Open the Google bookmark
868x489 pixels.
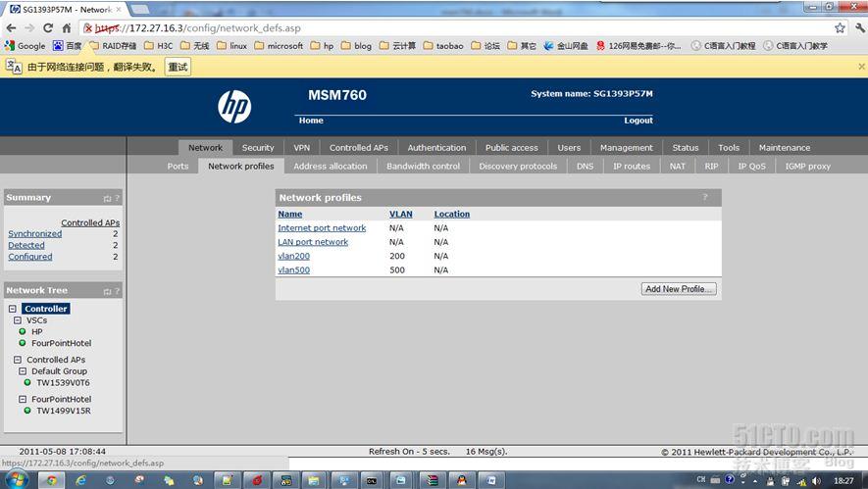[x=25, y=46]
